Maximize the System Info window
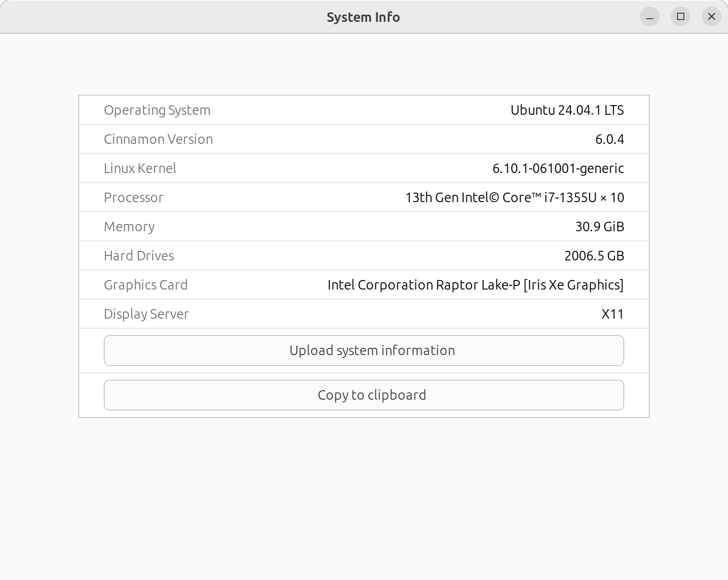728x580 pixels. click(681, 17)
